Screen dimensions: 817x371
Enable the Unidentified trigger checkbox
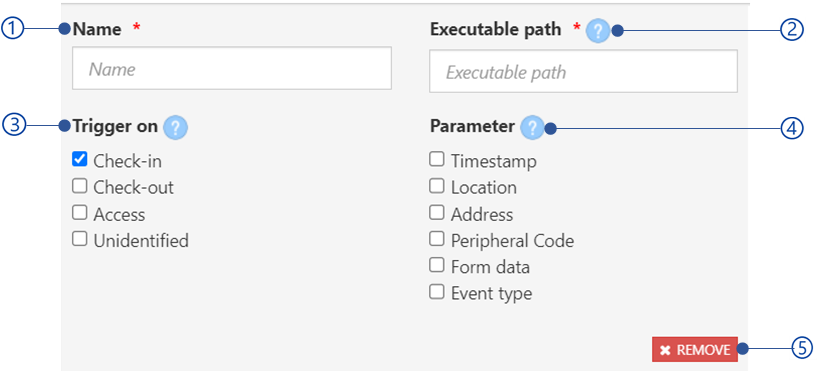pyautogui.click(x=79, y=239)
